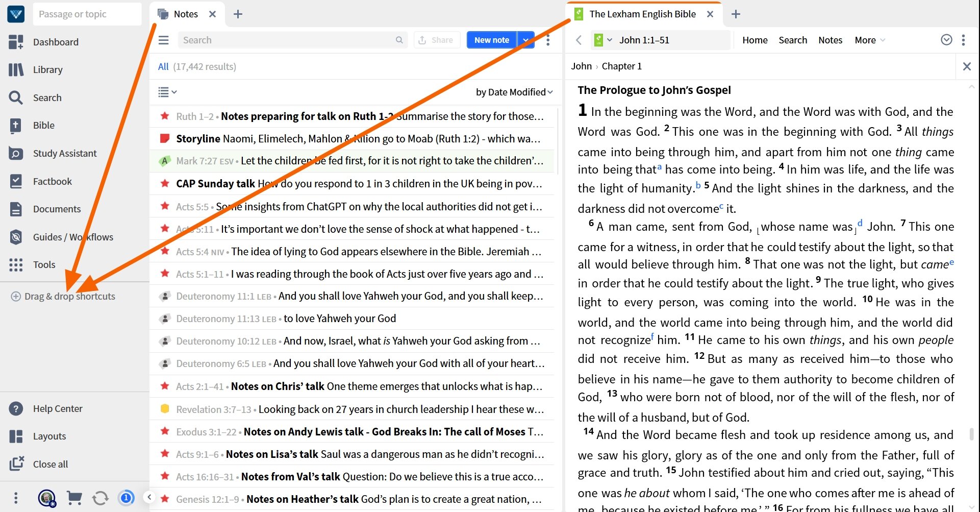
Task: Open the Acts 5:4 NIV note
Action: click(352, 251)
